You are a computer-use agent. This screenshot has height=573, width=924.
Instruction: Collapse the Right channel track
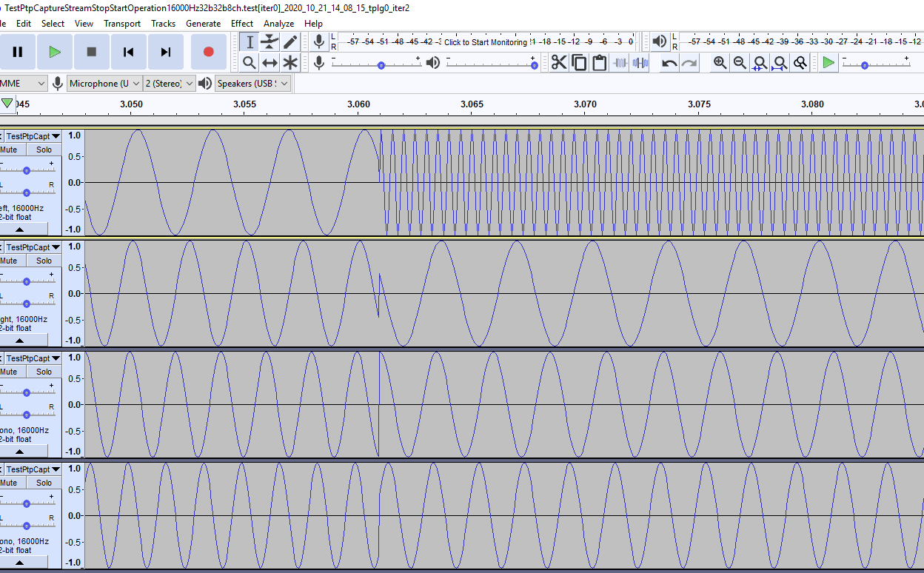(20, 340)
